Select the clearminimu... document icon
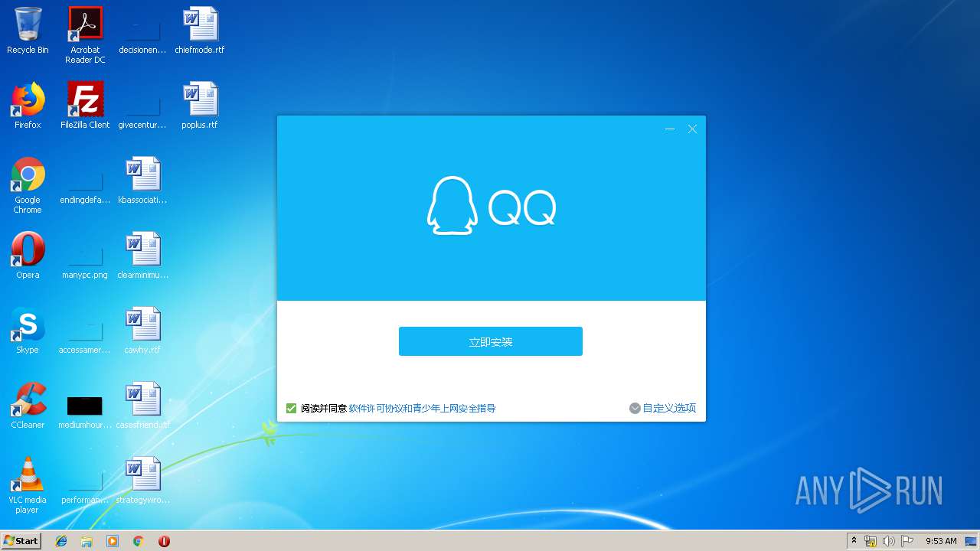This screenshot has width=980, height=551. (142, 256)
